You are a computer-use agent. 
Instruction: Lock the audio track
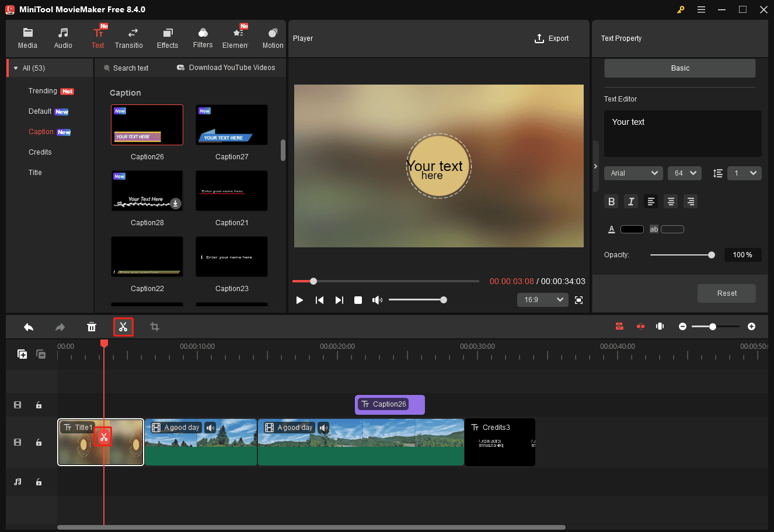click(39, 482)
